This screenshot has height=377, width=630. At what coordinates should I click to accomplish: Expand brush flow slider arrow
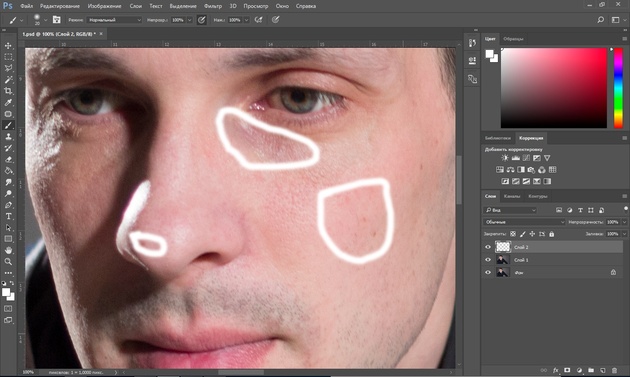point(246,20)
